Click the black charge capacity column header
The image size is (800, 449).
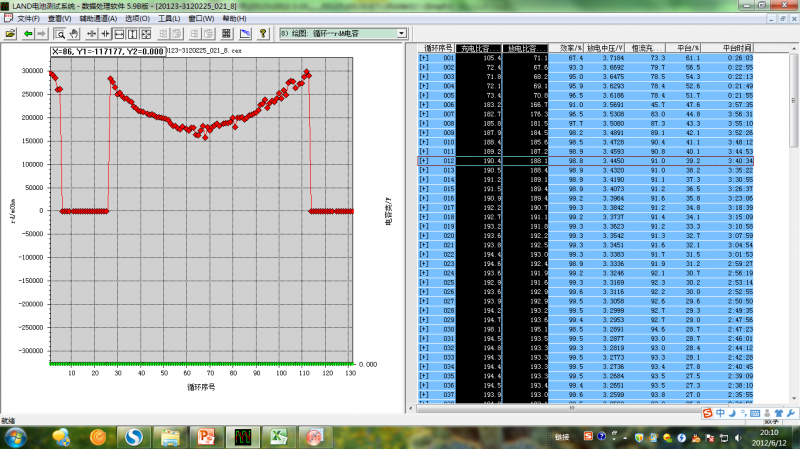pos(479,48)
